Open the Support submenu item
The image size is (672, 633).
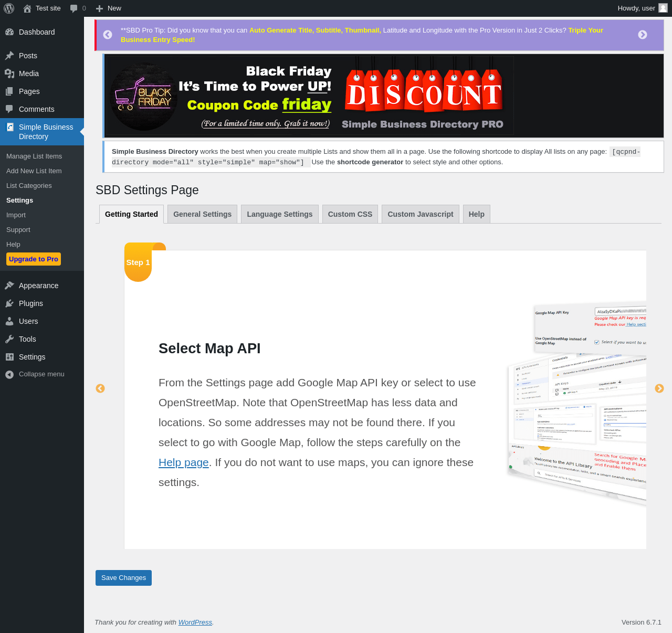tap(18, 230)
